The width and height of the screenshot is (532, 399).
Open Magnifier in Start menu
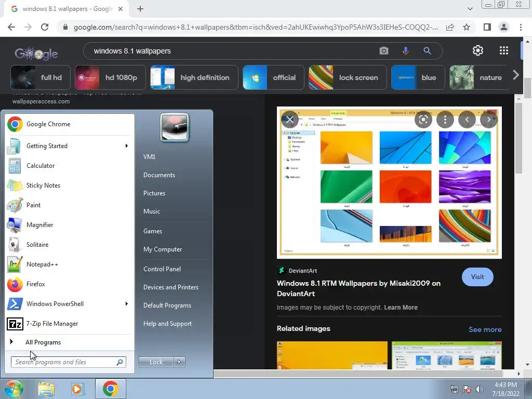coord(70,224)
